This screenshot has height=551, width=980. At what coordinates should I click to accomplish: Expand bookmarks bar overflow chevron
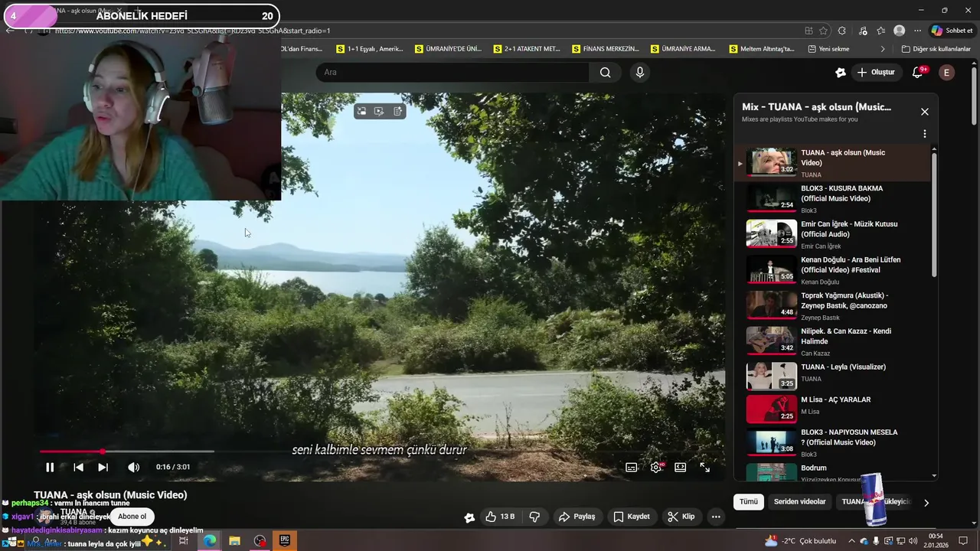[883, 49]
